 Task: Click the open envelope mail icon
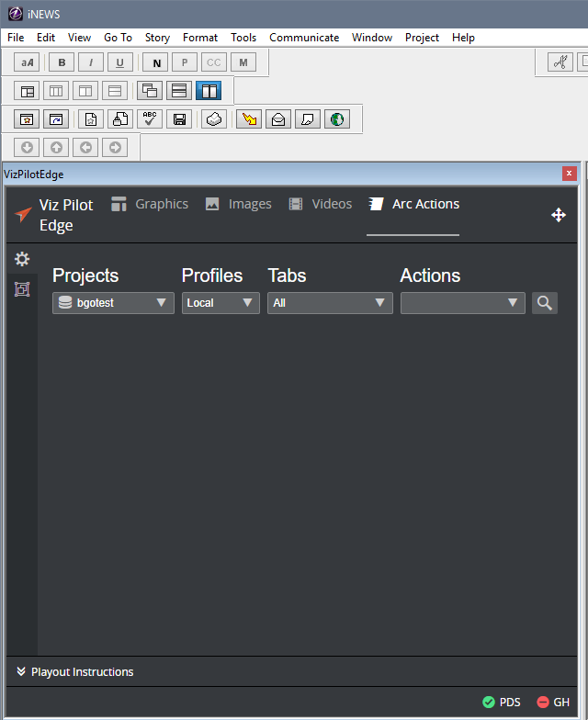278,119
